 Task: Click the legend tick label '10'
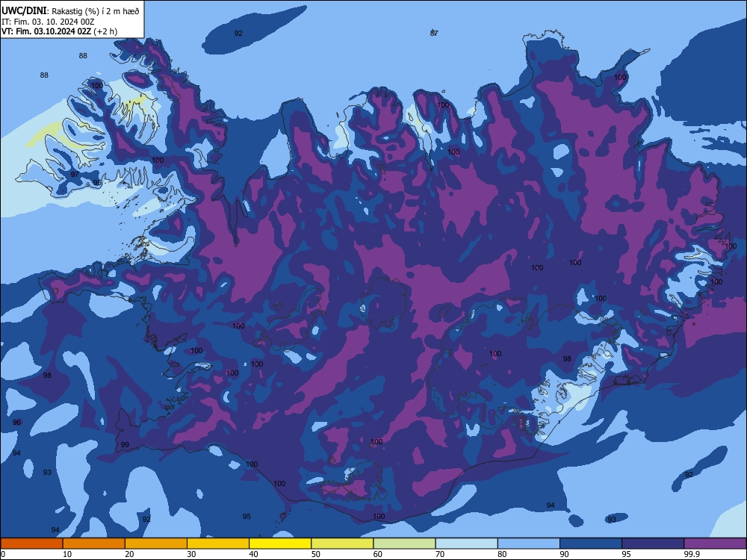pos(68,554)
